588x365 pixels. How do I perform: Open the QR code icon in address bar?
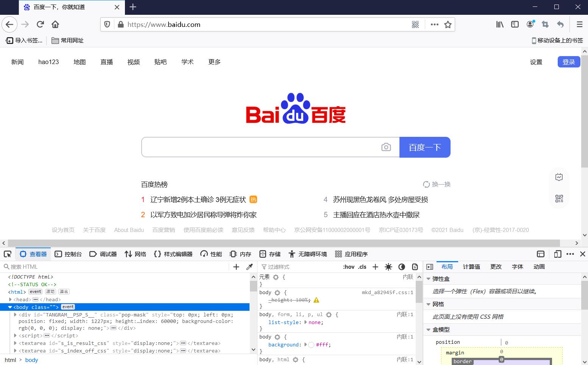click(415, 25)
